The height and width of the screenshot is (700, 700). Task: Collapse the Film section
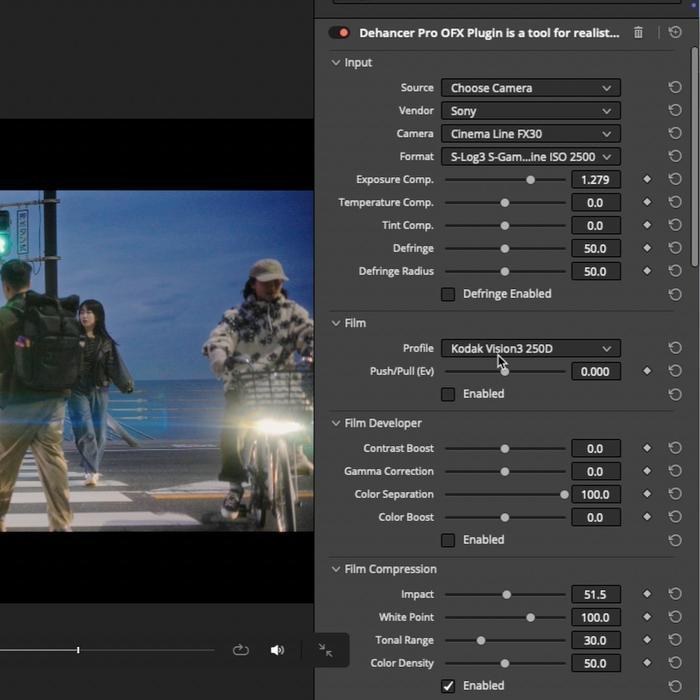click(x=336, y=323)
